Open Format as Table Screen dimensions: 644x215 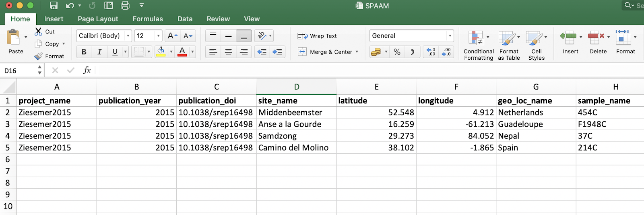tap(509, 45)
